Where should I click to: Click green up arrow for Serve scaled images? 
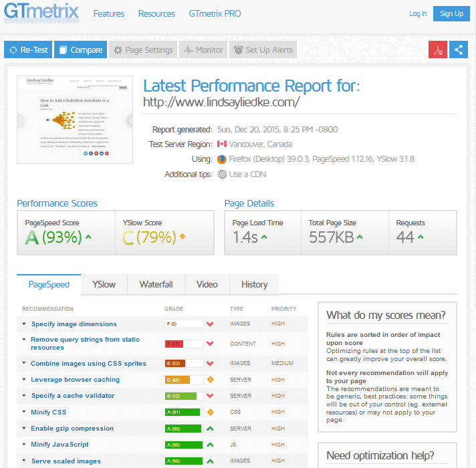click(x=210, y=461)
